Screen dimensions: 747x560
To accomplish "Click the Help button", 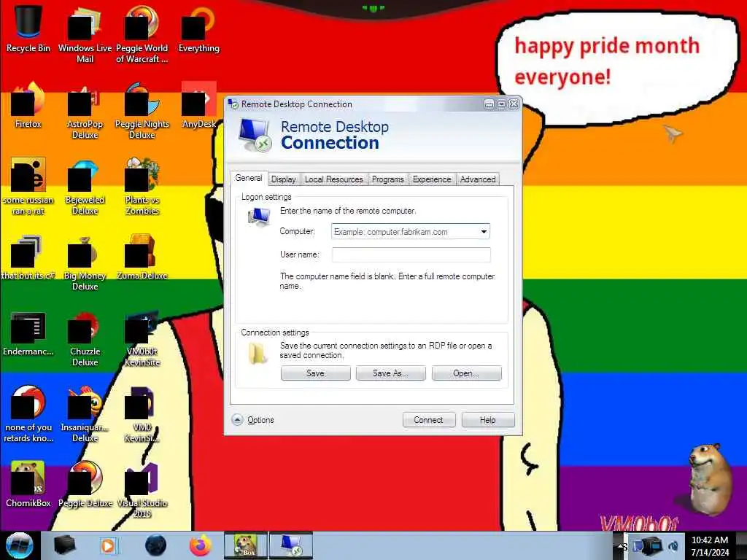I will click(488, 419).
